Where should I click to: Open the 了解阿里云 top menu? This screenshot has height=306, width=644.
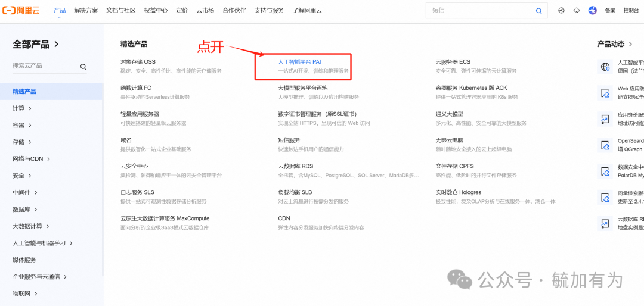click(x=307, y=11)
